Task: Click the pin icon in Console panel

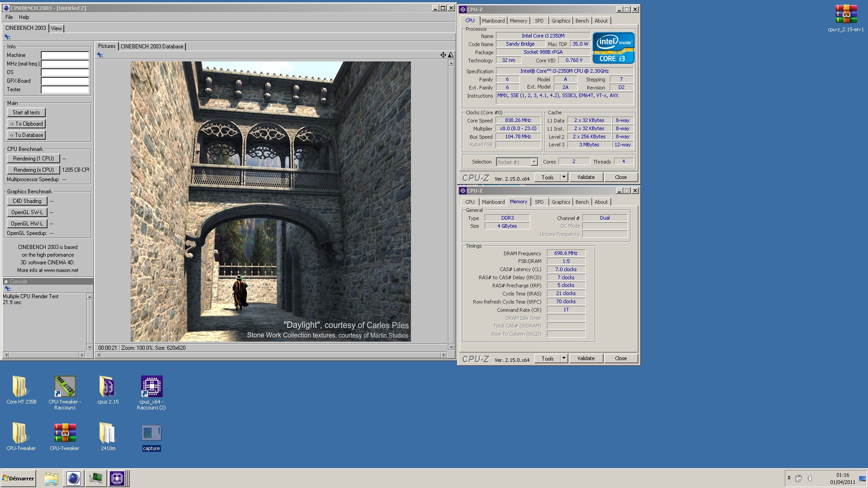Action: click(7, 288)
